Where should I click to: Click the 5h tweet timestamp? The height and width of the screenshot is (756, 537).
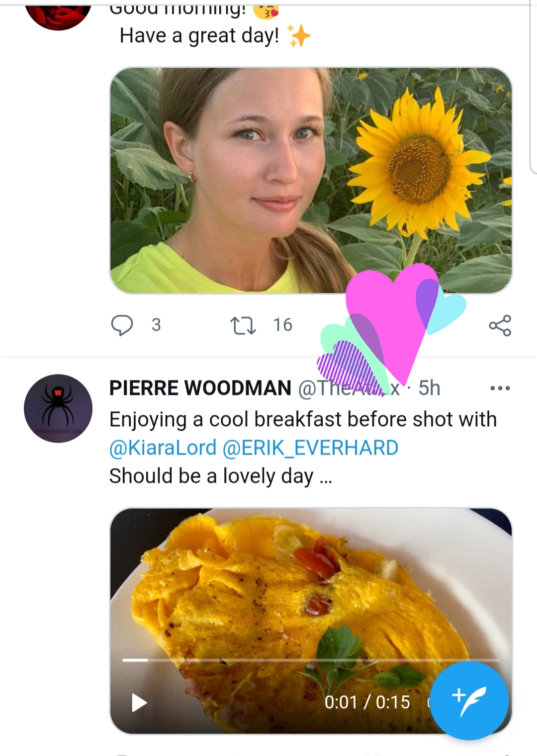tap(429, 388)
